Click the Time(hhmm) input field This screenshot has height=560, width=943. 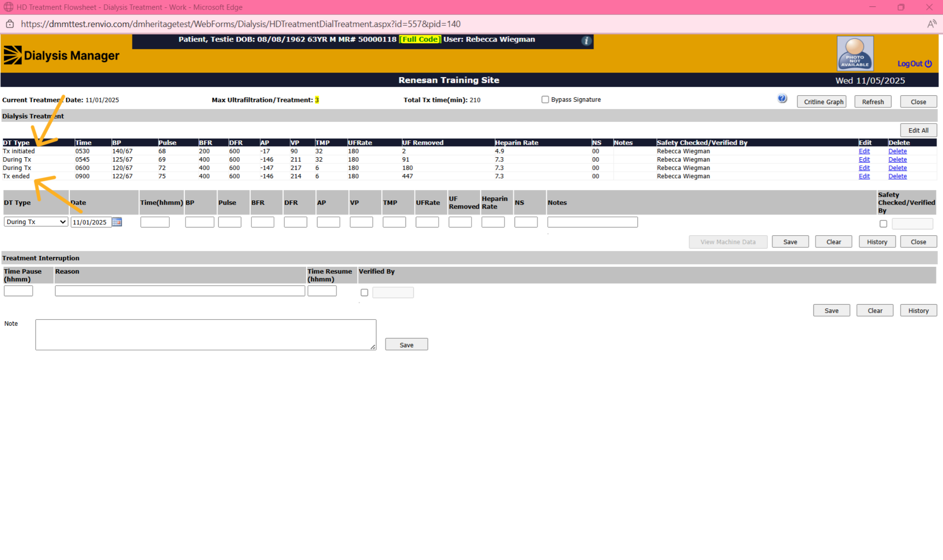(x=155, y=222)
